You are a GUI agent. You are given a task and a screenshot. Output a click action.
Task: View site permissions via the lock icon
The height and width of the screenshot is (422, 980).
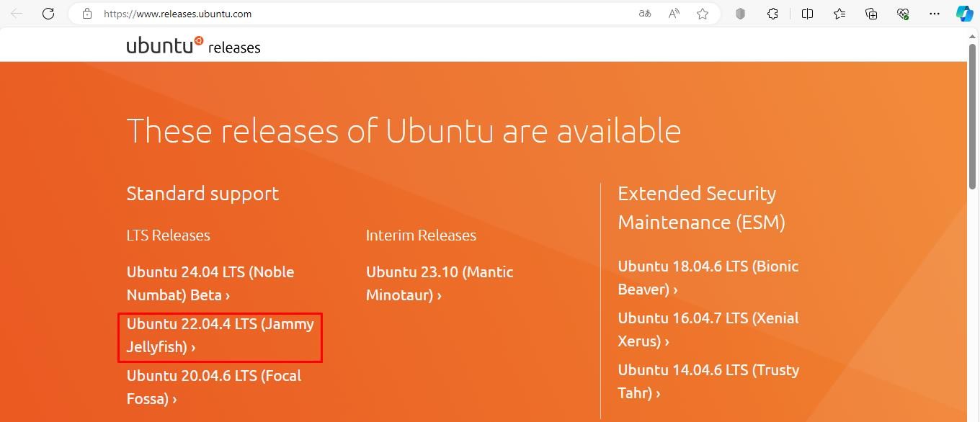coord(87,14)
